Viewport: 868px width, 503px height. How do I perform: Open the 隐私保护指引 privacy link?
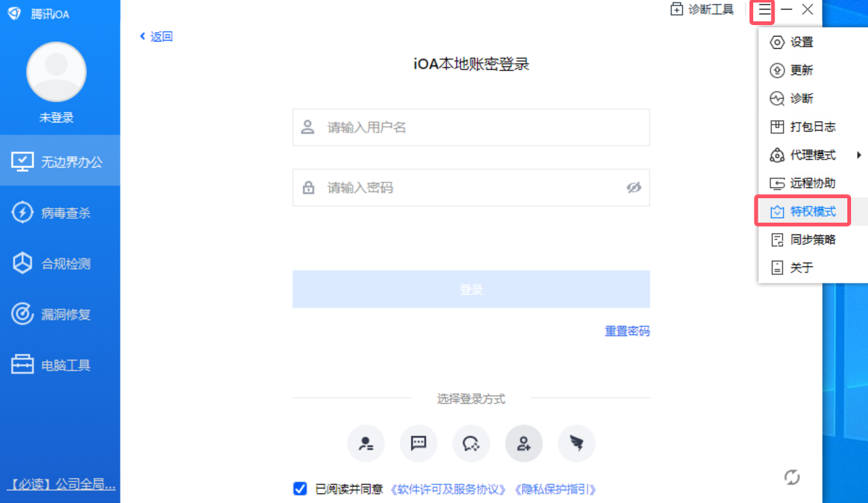(x=554, y=489)
